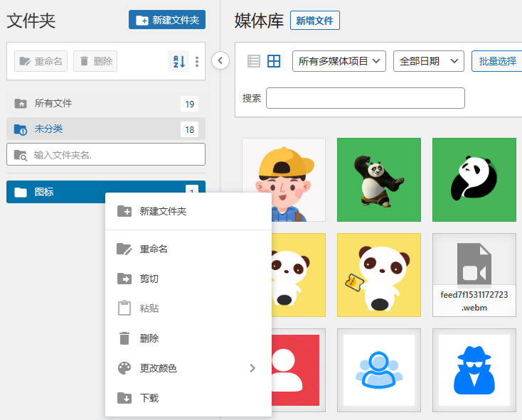The image size is (522, 420).
Task: Click the download folder icon beside 下载
Action: [124, 398]
